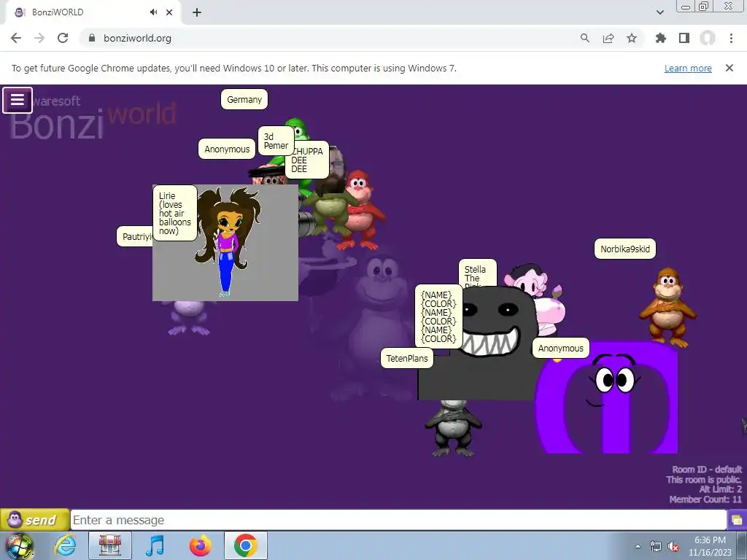The image size is (747, 560).
Task: Select the {NAME} {COLOR} name tag
Action: pyautogui.click(x=438, y=316)
